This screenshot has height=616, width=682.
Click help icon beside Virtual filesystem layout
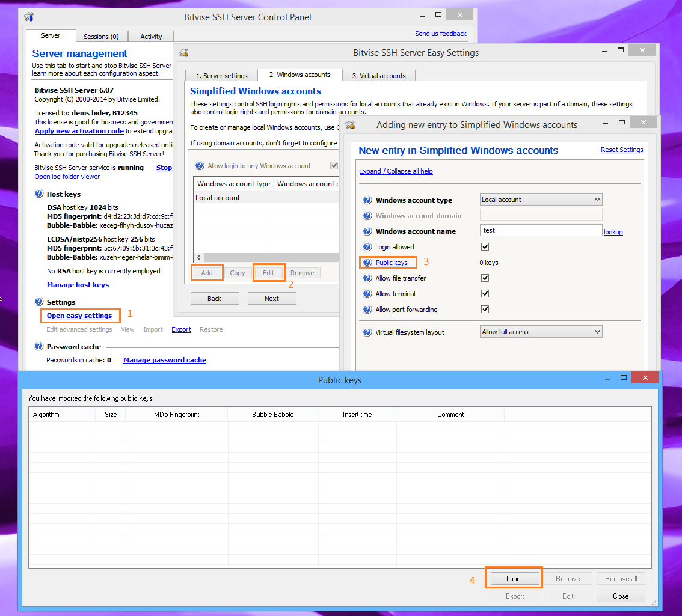coord(367,332)
